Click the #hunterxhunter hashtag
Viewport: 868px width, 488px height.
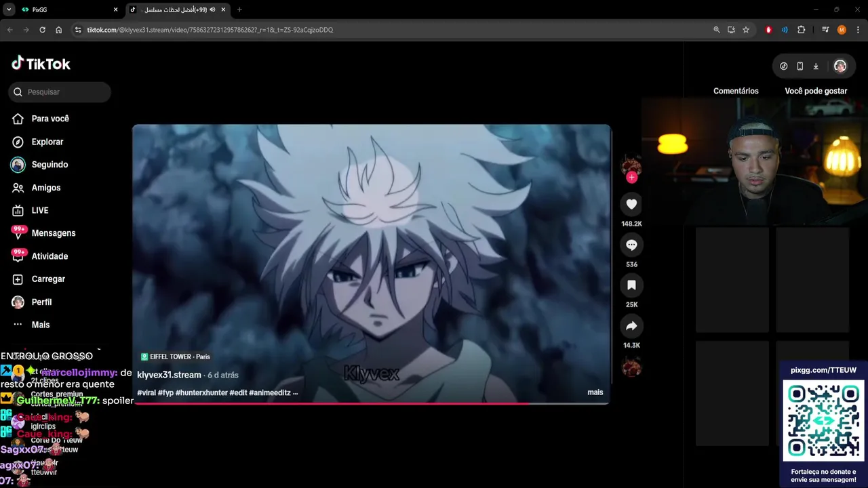coord(201,392)
